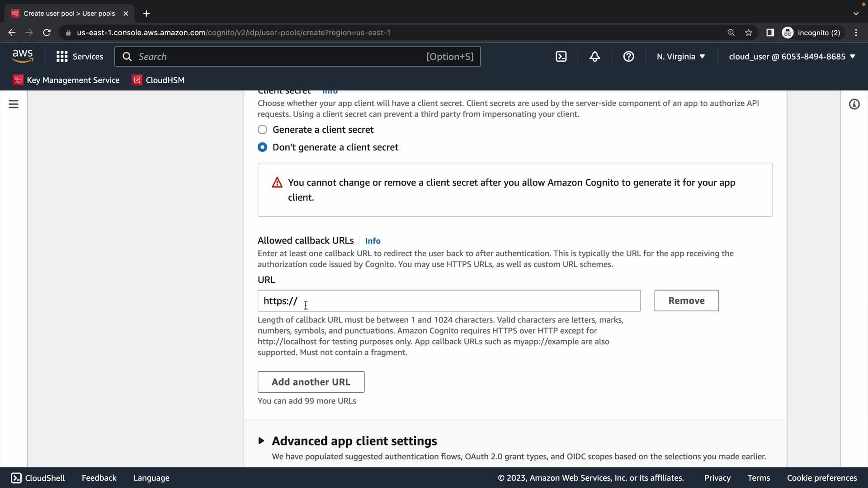Open the Services grid menu
The image size is (868, 488).
pyautogui.click(x=80, y=56)
